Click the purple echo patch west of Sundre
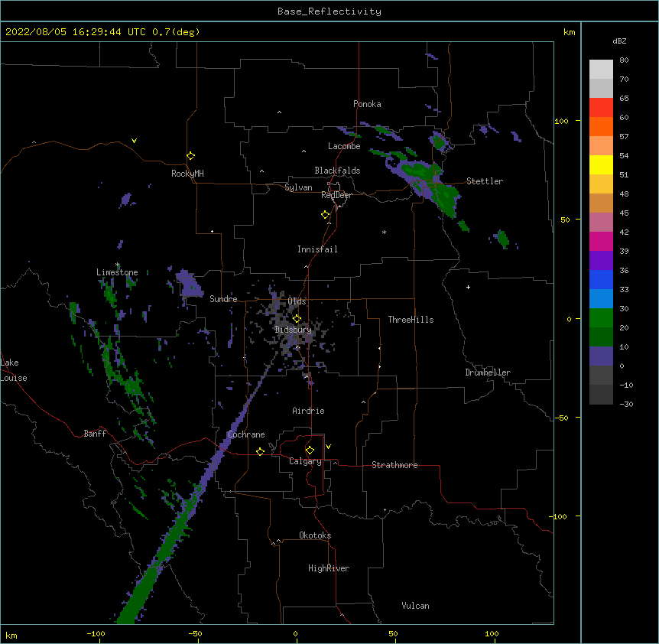 point(189,283)
